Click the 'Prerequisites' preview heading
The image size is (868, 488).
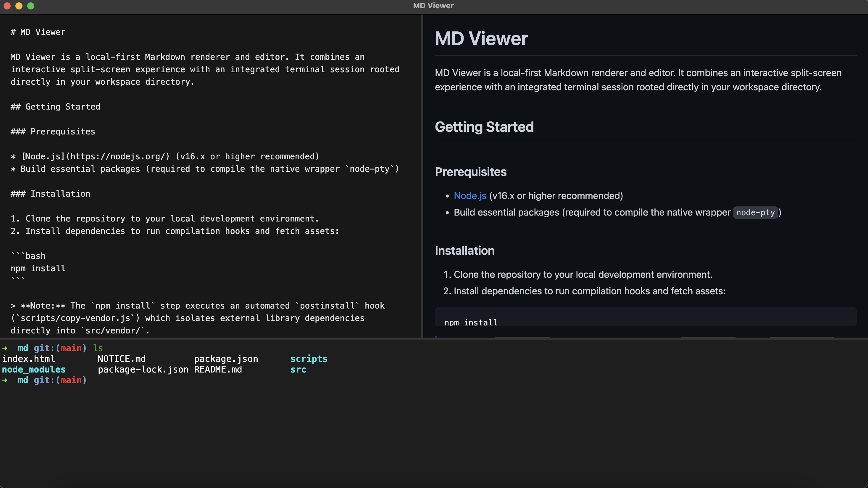pyautogui.click(x=470, y=172)
